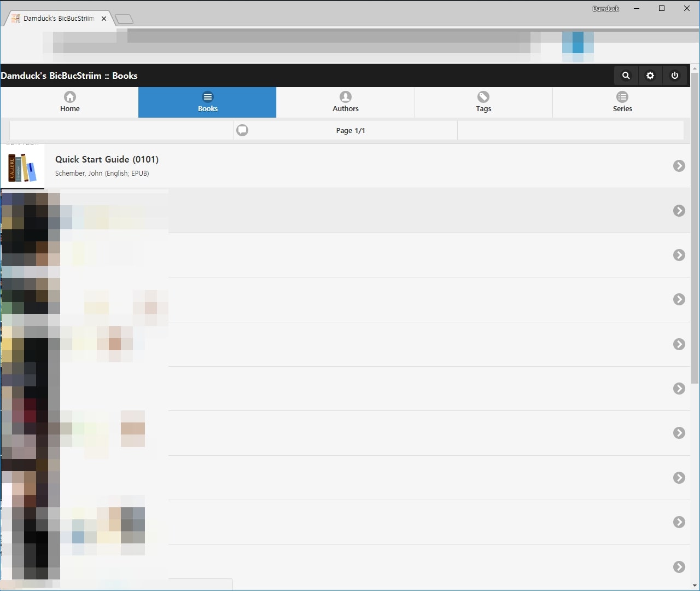Switch to the Authors tab
Image resolution: width=700 pixels, height=591 pixels.
coord(346,102)
